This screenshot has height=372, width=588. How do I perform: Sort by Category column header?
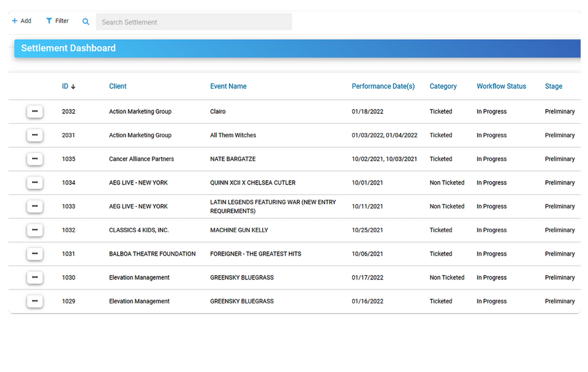pyautogui.click(x=443, y=86)
